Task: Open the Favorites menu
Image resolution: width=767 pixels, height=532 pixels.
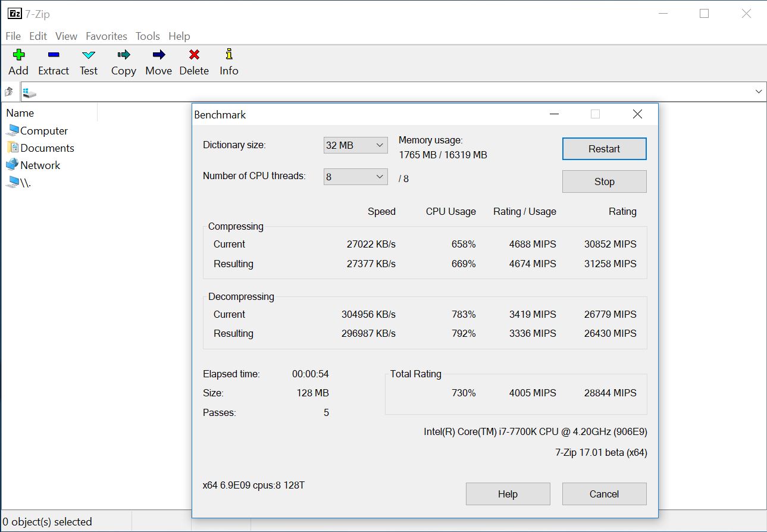Action: (107, 36)
